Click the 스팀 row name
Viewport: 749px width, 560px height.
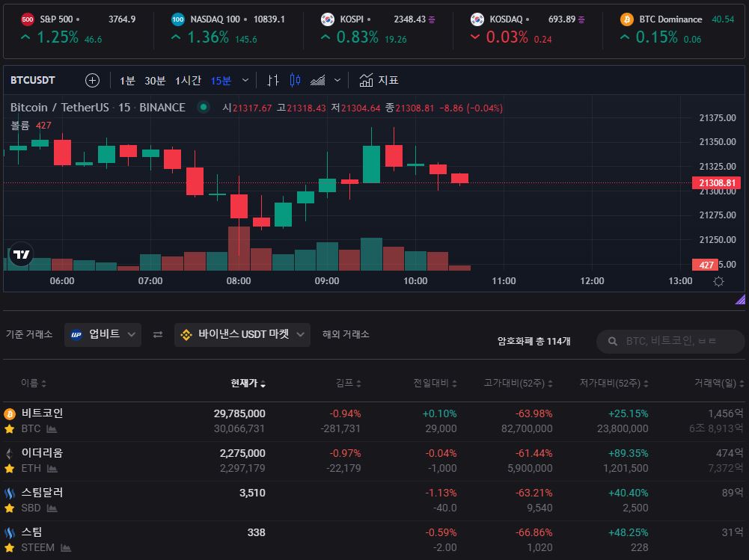31,532
